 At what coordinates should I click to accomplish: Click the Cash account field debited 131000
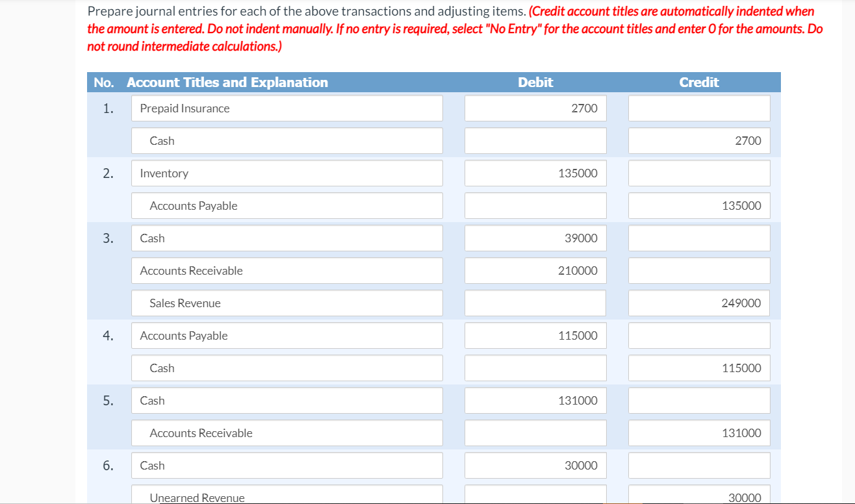(x=287, y=401)
